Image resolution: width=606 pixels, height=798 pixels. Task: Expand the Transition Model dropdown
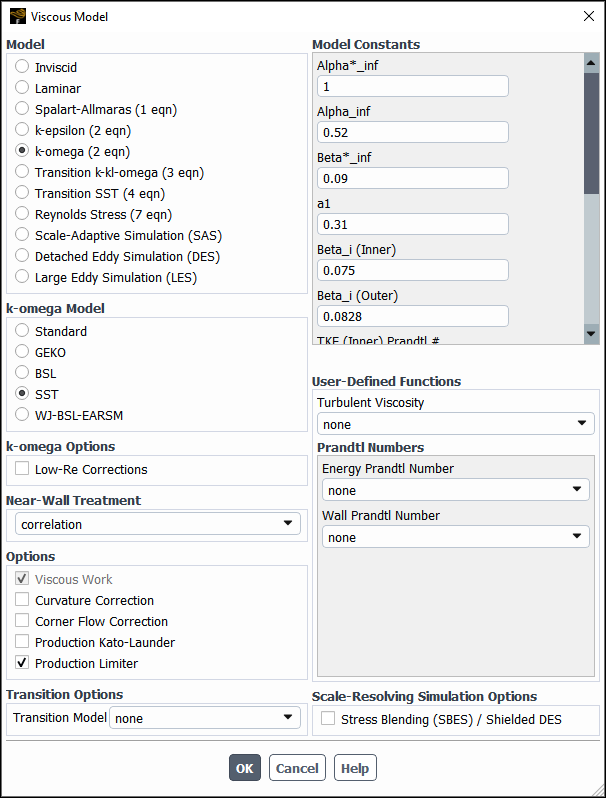coord(205,718)
